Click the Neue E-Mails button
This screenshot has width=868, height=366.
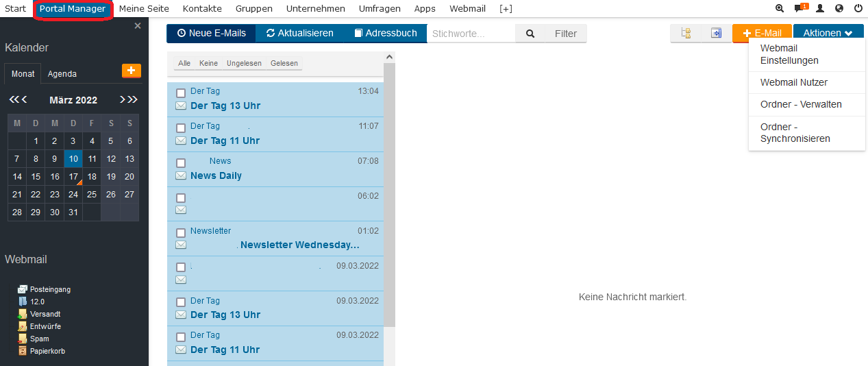tap(211, 33)
